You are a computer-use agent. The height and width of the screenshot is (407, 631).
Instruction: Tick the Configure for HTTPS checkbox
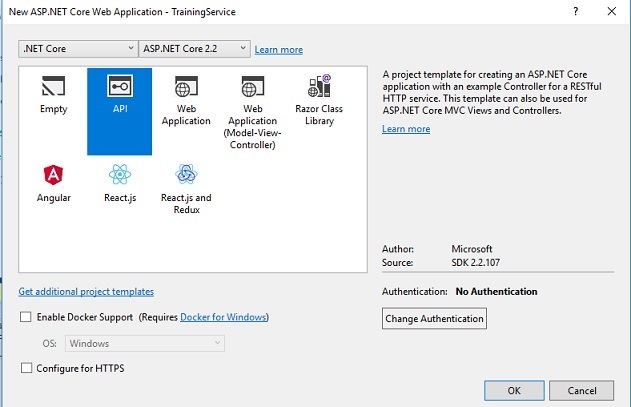(27, 368)
